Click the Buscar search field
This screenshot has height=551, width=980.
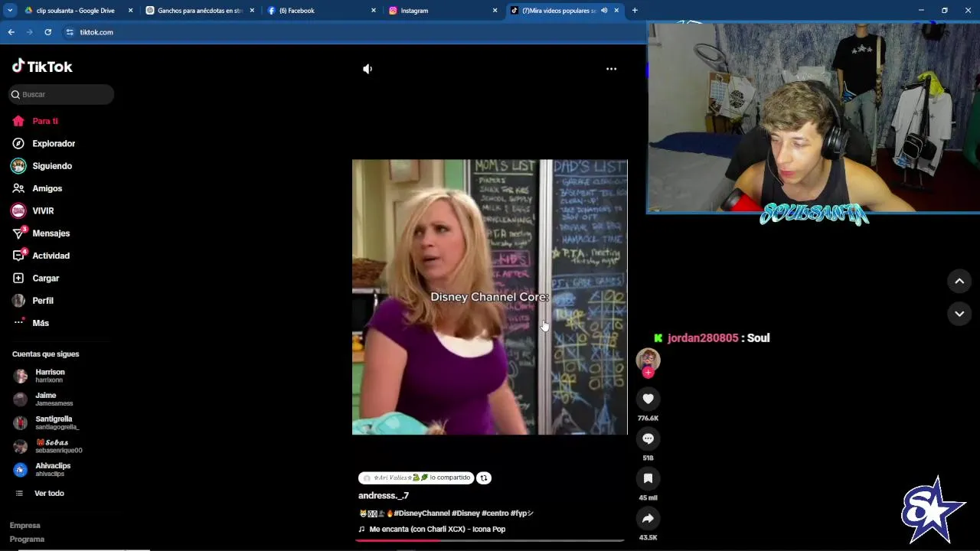click(x=61, y=94)
